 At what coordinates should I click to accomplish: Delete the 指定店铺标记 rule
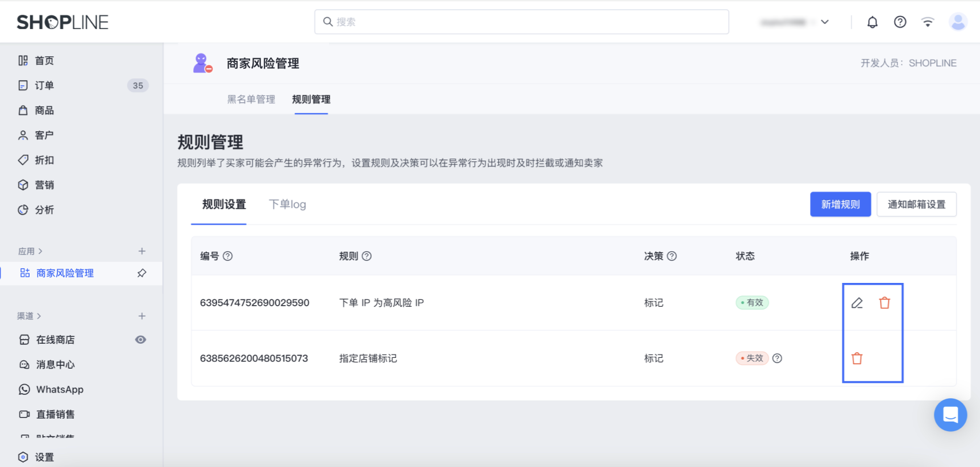click(x=857, y=358)
